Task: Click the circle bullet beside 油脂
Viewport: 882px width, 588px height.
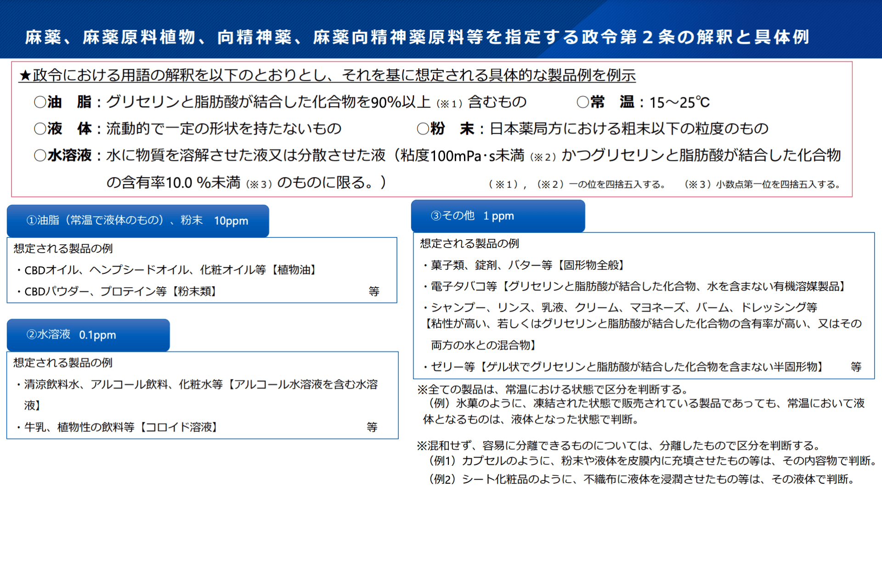Action: [40, 102]
